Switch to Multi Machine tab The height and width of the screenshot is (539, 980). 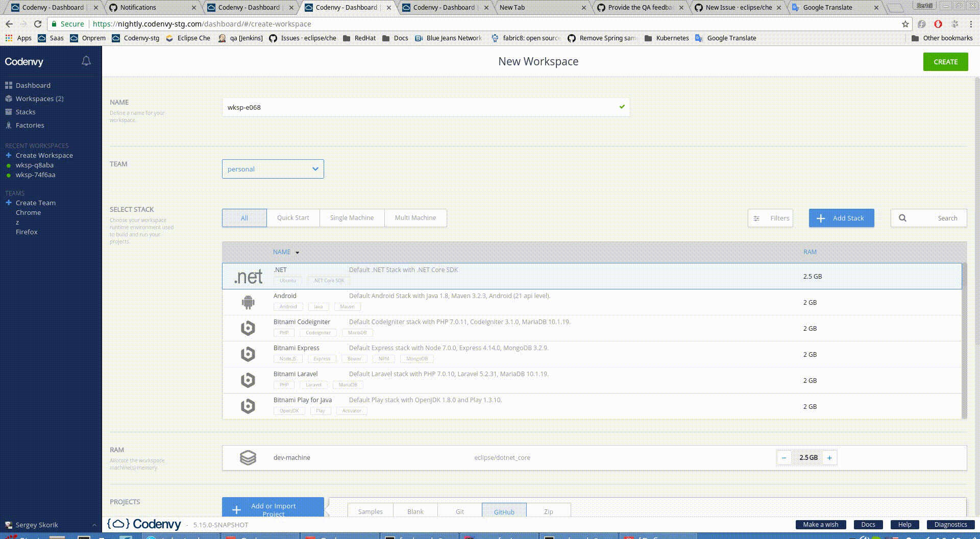(415, 218)
